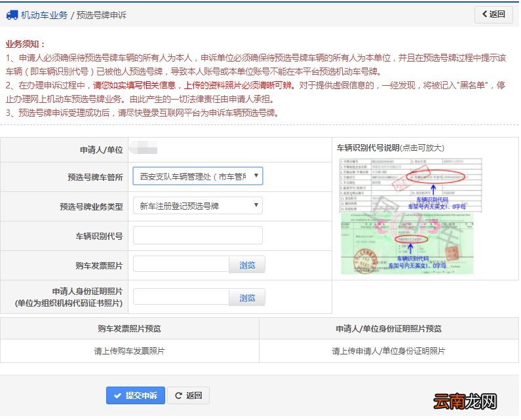The width and height of the screenshot is (521, 420).
Task: Click the 请上传申请人/单位身份证明照片 placeholder cell
Action: (x=389, y=351)
